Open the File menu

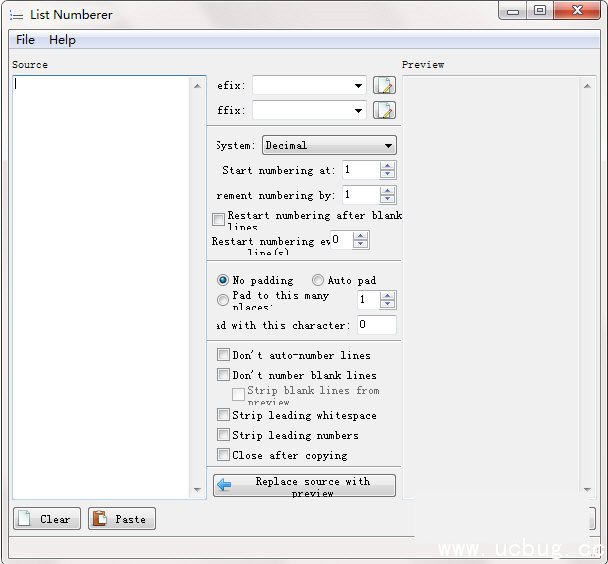(26, 40)
